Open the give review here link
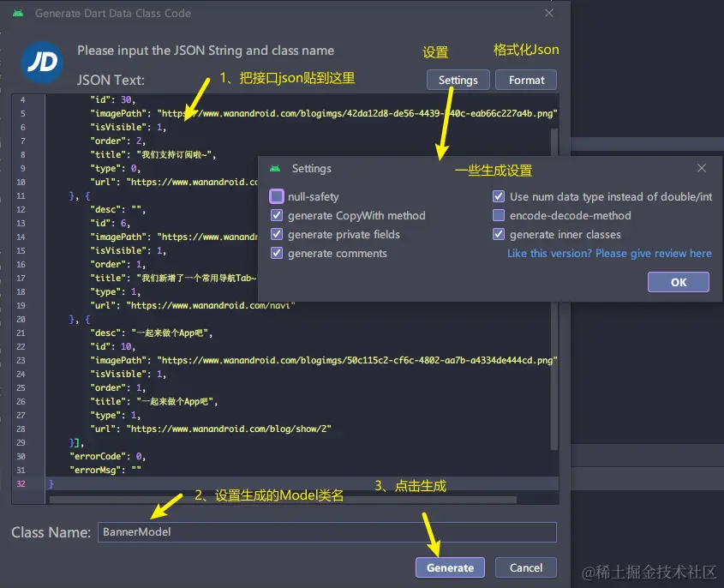724x588 pixels. coord(608,253)
